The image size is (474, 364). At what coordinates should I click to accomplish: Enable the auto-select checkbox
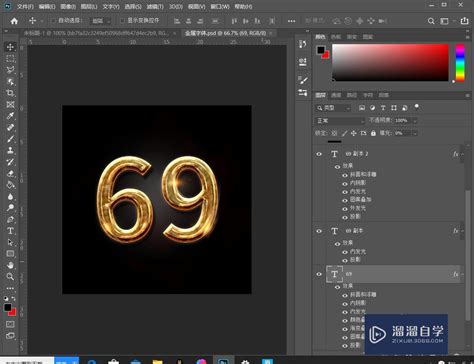click(x=53, y=21)
